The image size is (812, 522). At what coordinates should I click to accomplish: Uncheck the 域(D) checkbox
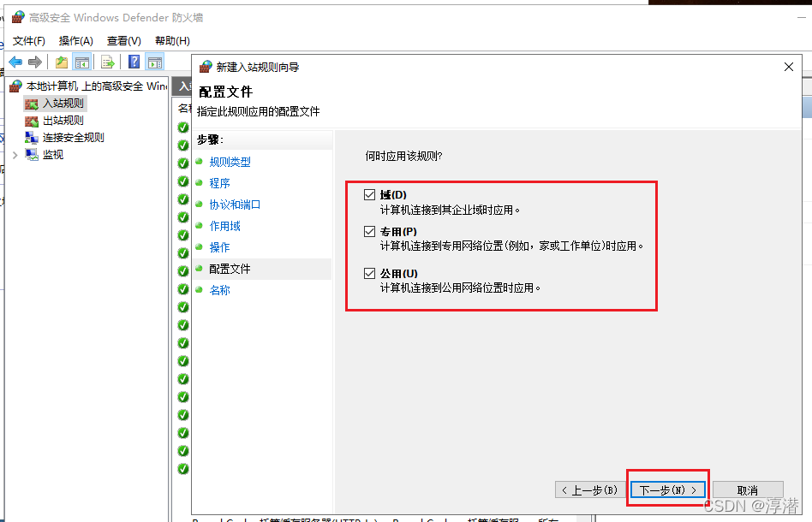(x=369, y=194)
